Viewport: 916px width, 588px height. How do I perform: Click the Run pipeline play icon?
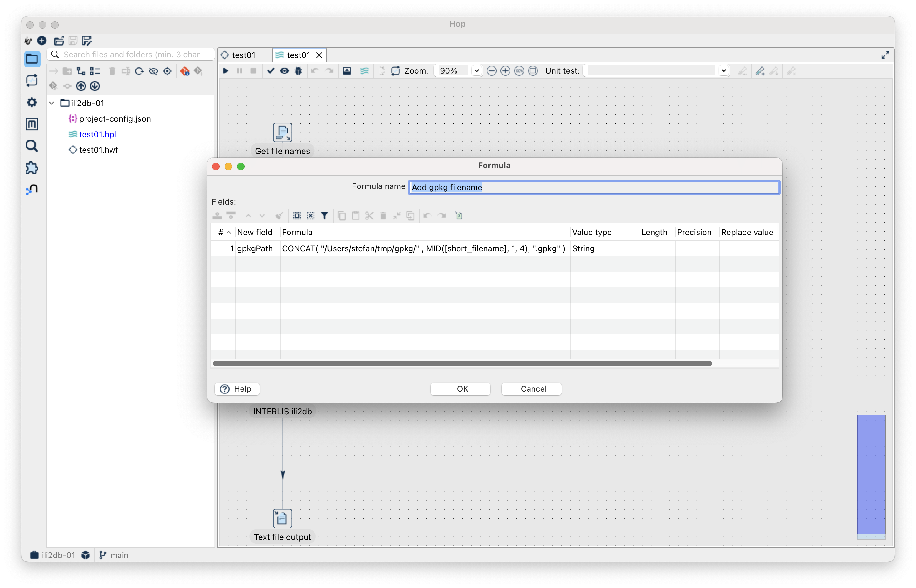[x=226, y=71]
